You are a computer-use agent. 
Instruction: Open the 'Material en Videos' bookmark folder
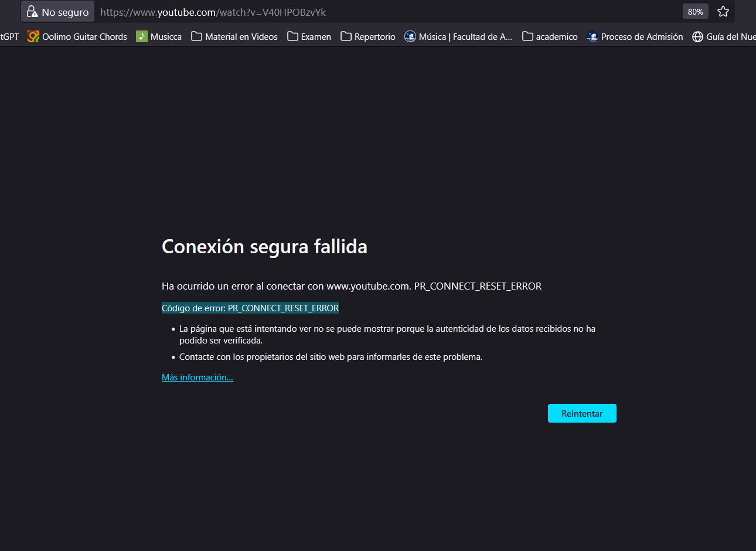(234, 36)
